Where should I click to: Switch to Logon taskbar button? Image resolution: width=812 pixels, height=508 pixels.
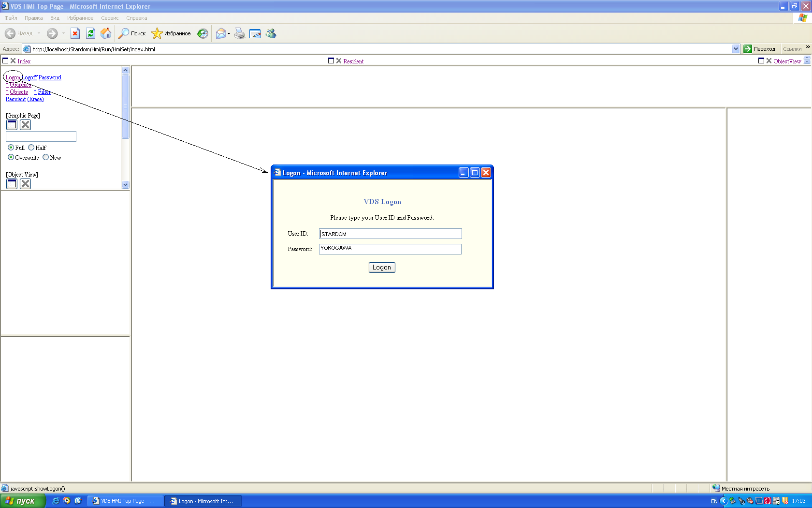coord(203,501)
